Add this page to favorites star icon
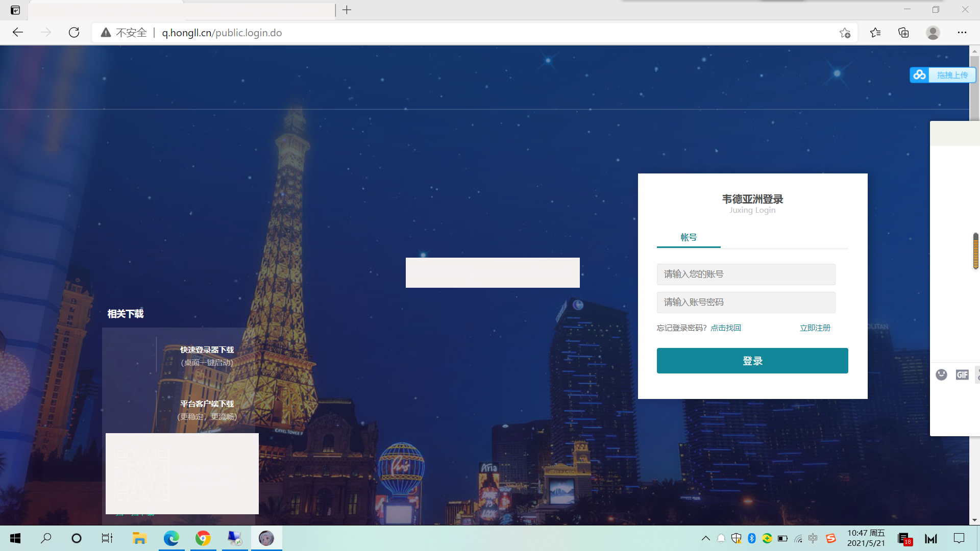The image size is (980, 551). pos(845,33)
